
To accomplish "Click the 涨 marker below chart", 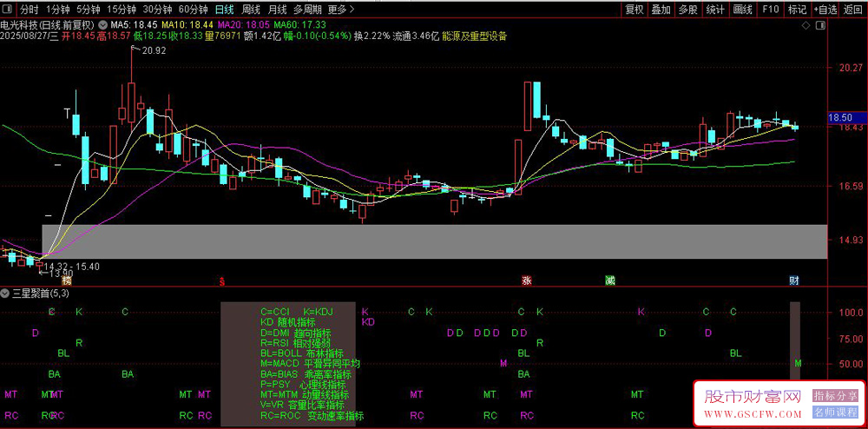I will pos(527,280).
